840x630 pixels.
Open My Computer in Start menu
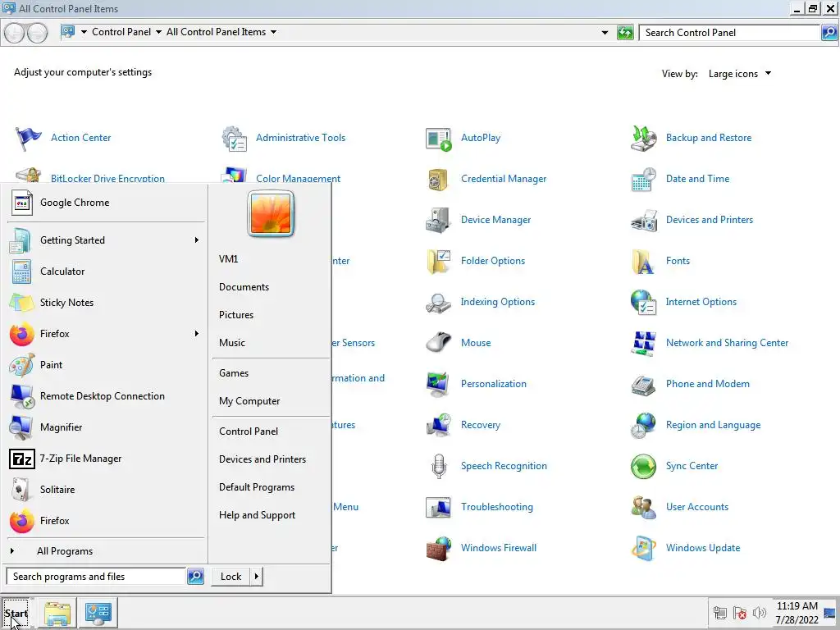click(x=249, y=401)
